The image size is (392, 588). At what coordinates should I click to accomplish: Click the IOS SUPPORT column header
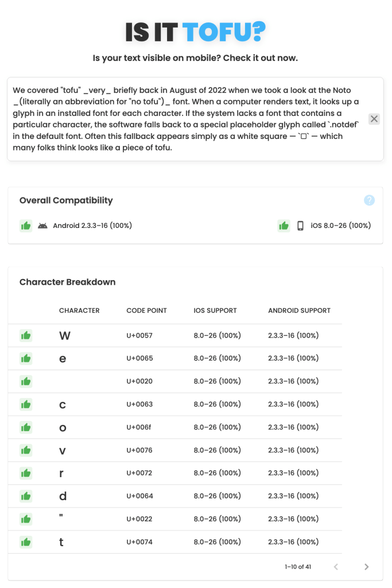pos(215,311)
